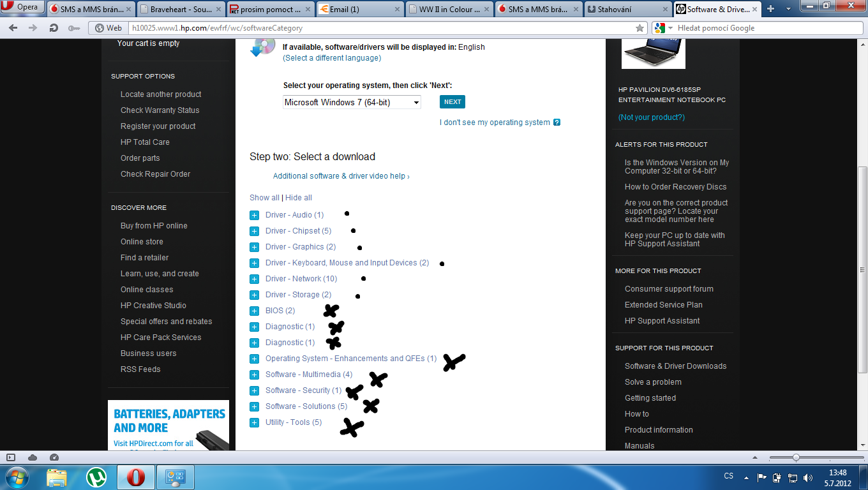Click plus icon beside Driver - Graphics
This screenshot has width=868, height=490.
(x=254, y=247)
